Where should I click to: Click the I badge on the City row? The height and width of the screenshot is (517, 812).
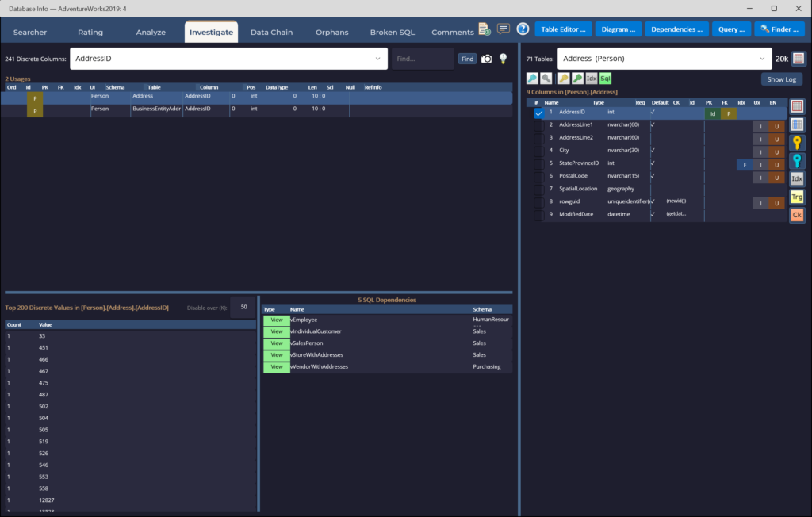point(760,151)
